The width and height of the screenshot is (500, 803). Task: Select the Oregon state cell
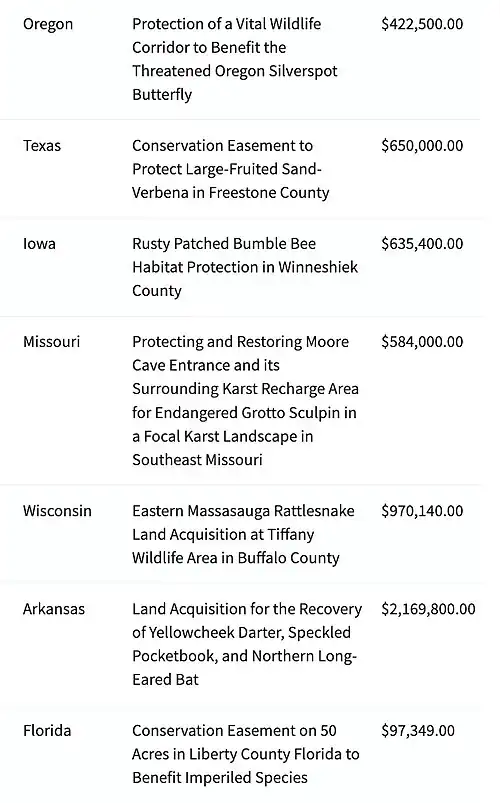[x=48, y=24]
